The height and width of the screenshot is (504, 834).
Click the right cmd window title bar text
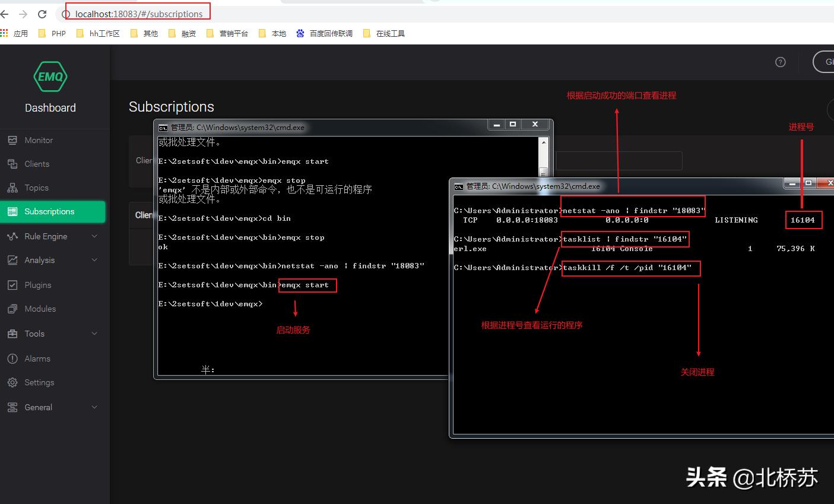click(x=533, y=186)
